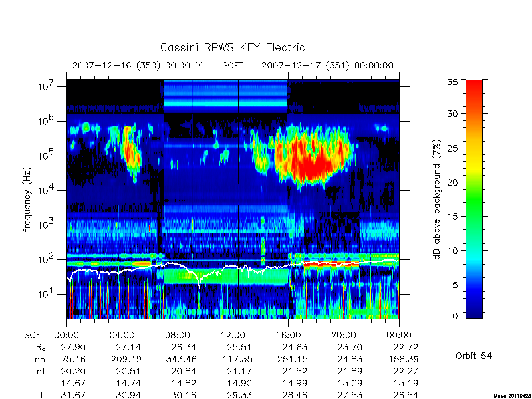Select the end date '2007-12-17 (351) 00:00:00'

[327, 65]
